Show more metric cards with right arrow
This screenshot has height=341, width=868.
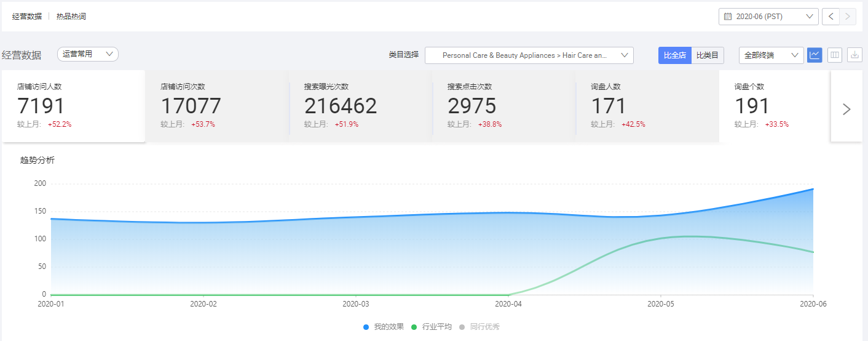pyautogui.click(x=846, y=109)
